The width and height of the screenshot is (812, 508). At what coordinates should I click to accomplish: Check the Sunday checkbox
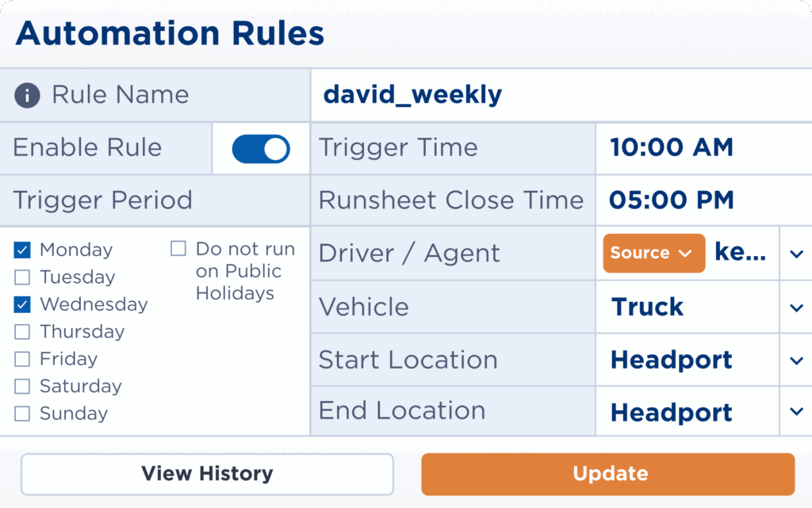(x=23, y=414)
